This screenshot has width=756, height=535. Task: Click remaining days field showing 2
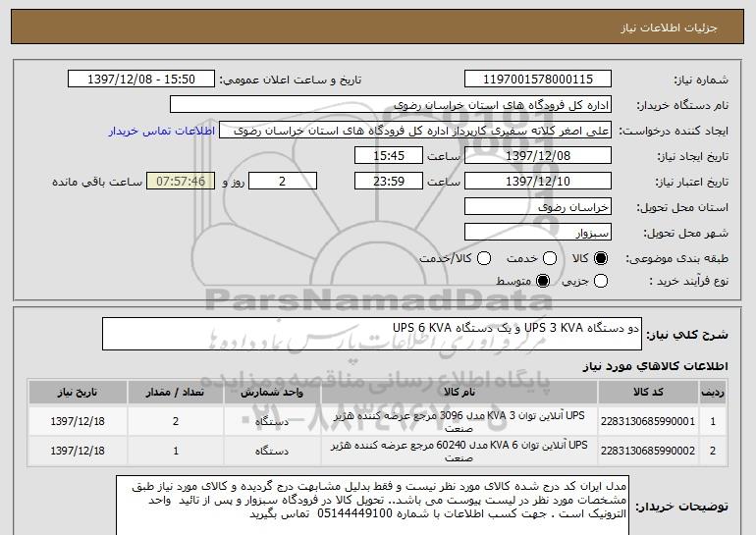283,182
